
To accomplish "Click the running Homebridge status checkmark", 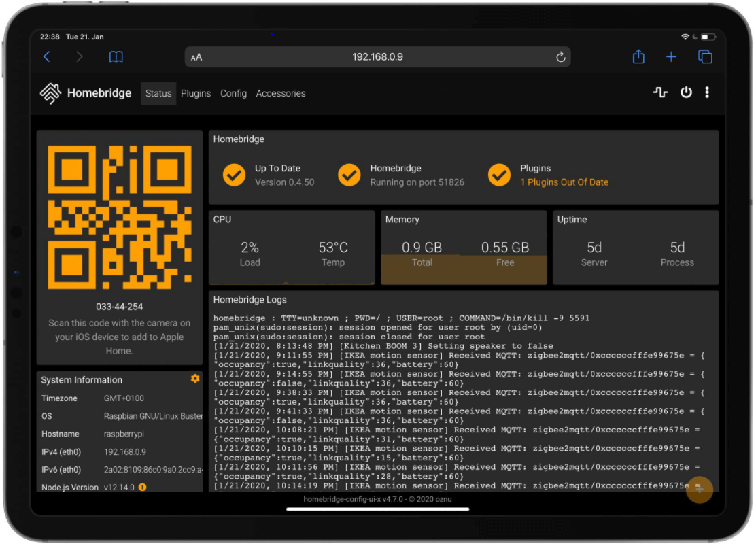I will (x=349, y=175).
